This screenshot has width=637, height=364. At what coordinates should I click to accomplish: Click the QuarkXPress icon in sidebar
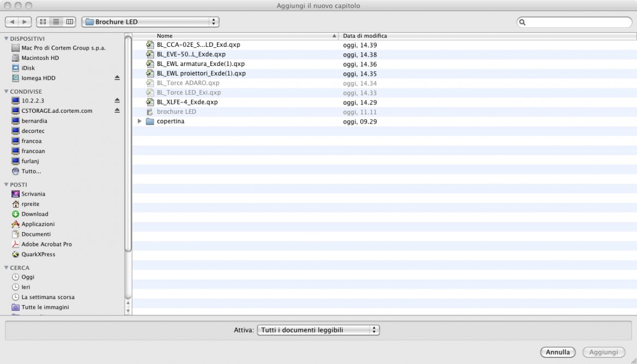pos(16,254)
